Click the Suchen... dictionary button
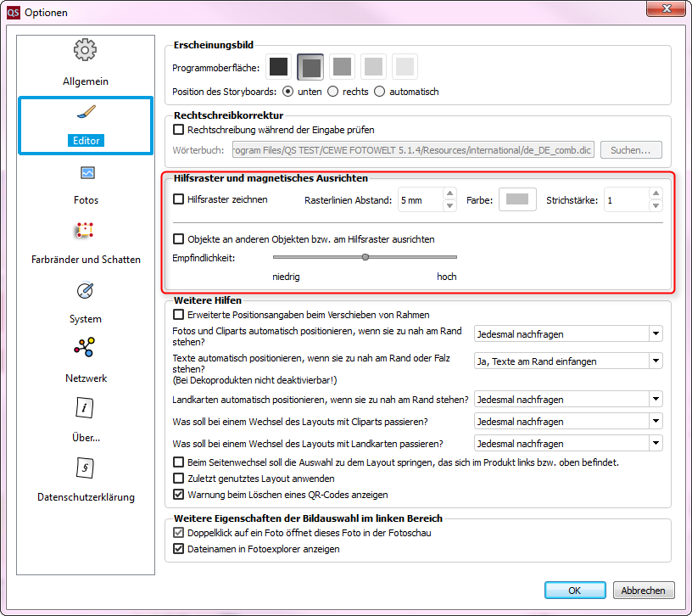The height and width of the screenshot is (616, 692). 631,149
